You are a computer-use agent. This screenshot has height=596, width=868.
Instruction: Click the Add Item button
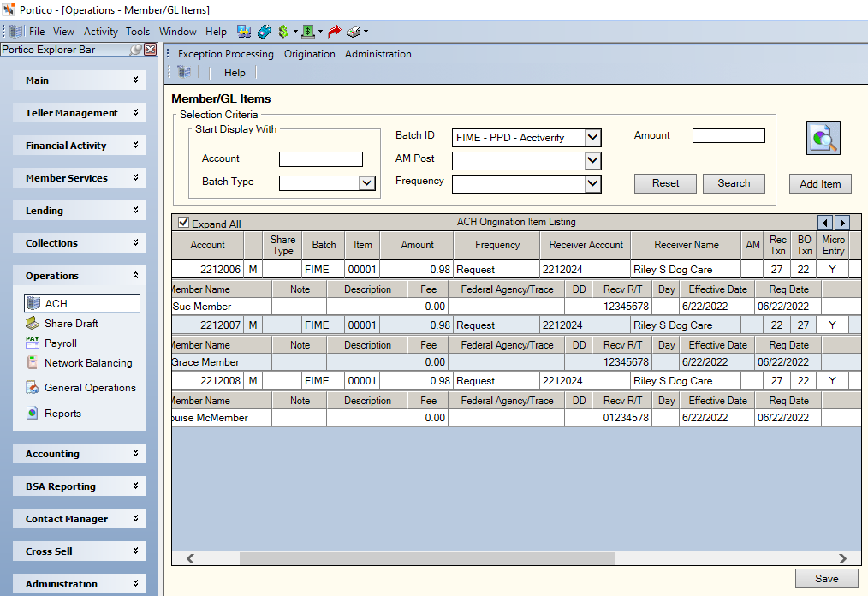click(x=820, y=184)
